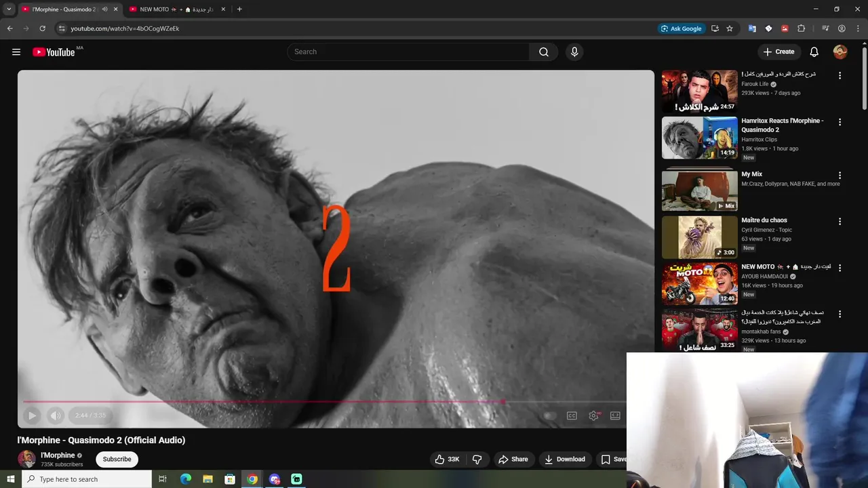Screen dimensions: 868x488
Task: Dislike the Quasimodo 2 video
Action: (x=477, y=460)
